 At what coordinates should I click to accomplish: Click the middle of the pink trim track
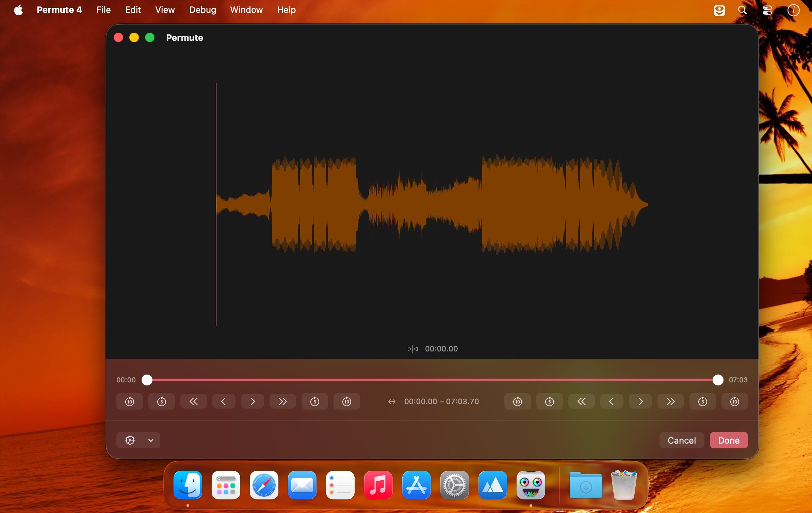click(x=432, y=380)
